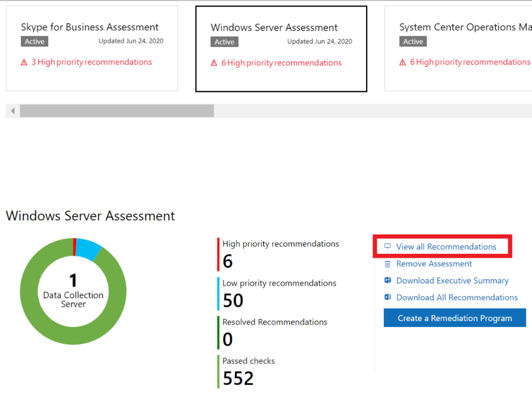
Task: Download All Recommendations spreadsheet
Action: click(457, 298)
